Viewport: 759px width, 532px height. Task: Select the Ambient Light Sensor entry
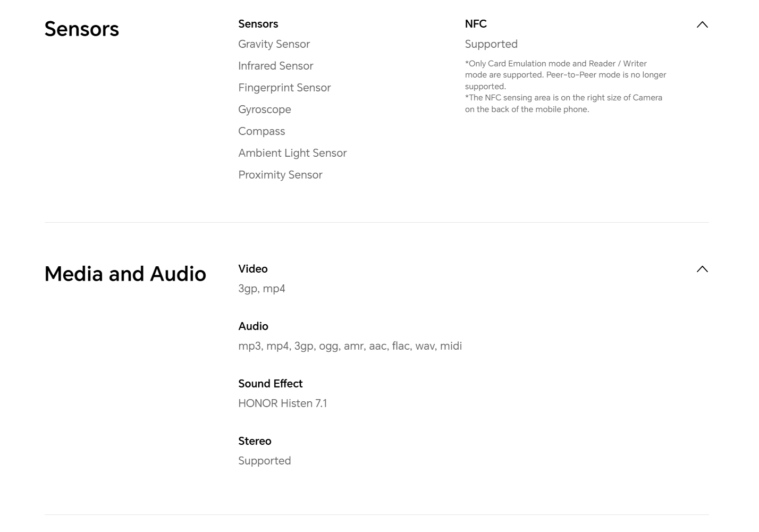click(x=292, y=153)
